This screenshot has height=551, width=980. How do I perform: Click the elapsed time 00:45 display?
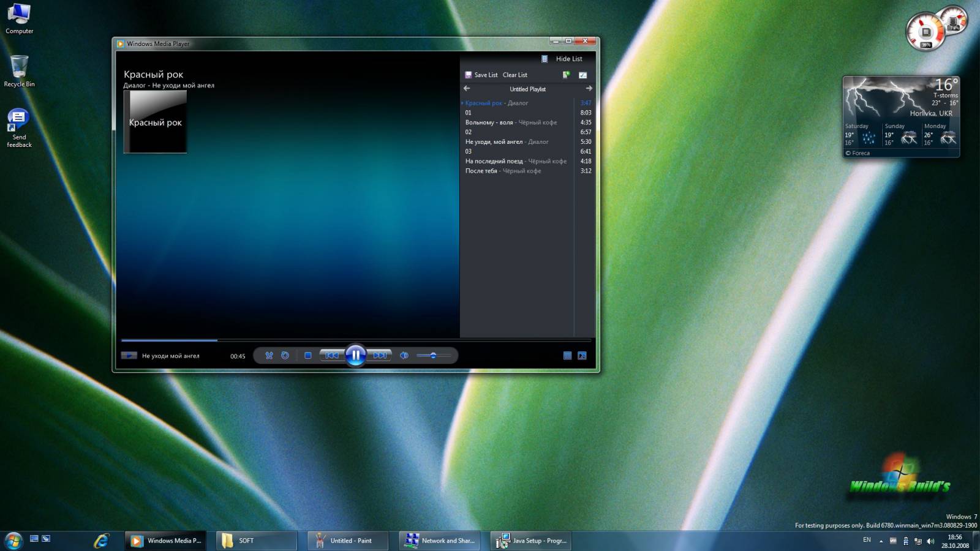238,356
